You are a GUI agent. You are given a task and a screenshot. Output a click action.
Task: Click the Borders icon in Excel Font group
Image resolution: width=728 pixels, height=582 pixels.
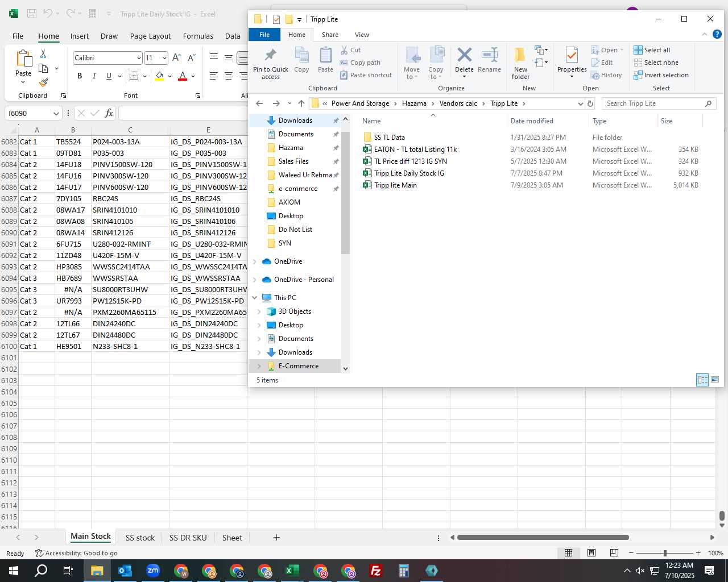pyautogui.click(x=134, y=76)
